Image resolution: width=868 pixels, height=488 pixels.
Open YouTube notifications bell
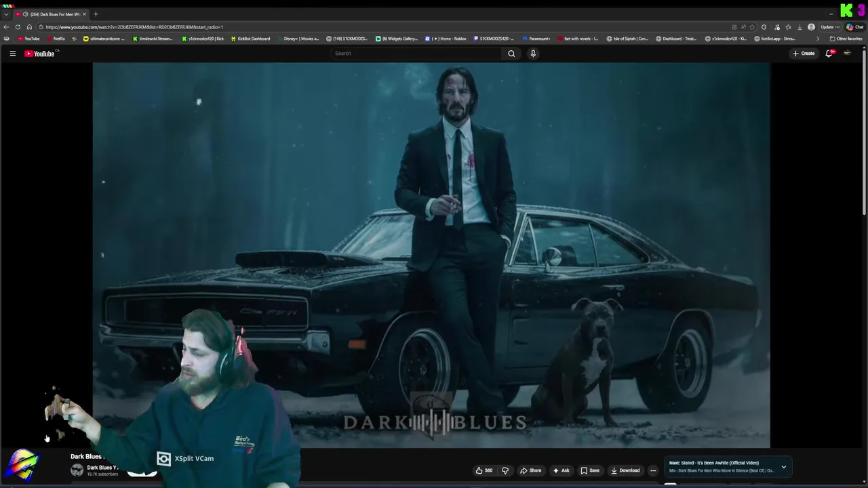(x=829, y=54)
